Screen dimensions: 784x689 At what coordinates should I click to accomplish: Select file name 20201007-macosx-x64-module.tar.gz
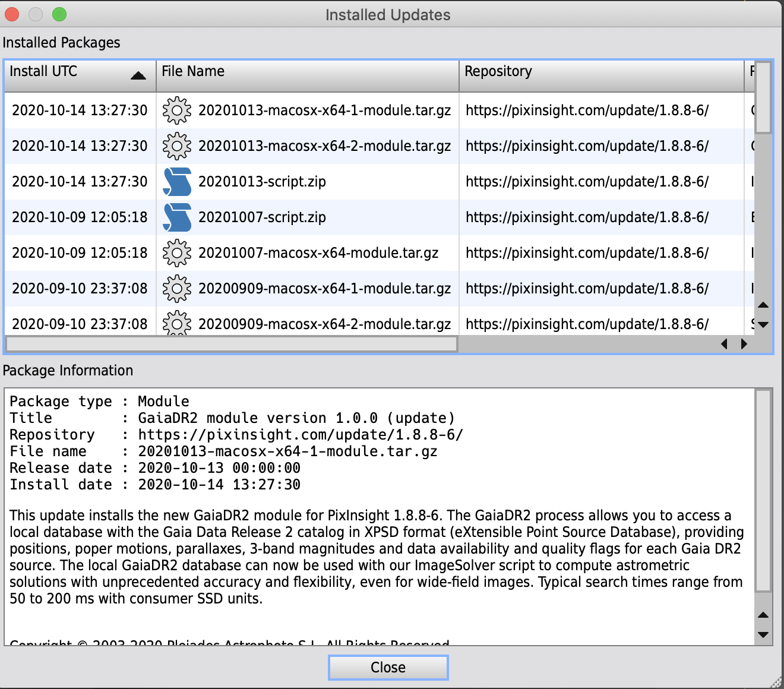(x=318, y=253)
